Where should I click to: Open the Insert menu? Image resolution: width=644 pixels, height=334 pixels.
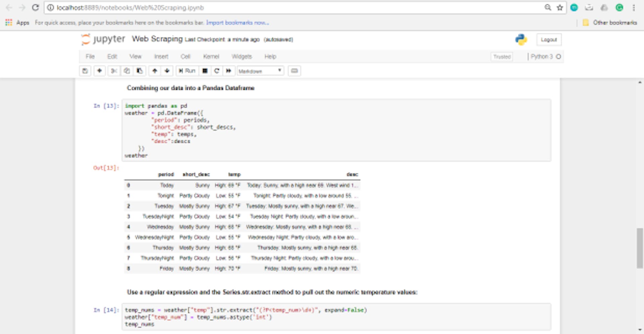coord(161,57)
